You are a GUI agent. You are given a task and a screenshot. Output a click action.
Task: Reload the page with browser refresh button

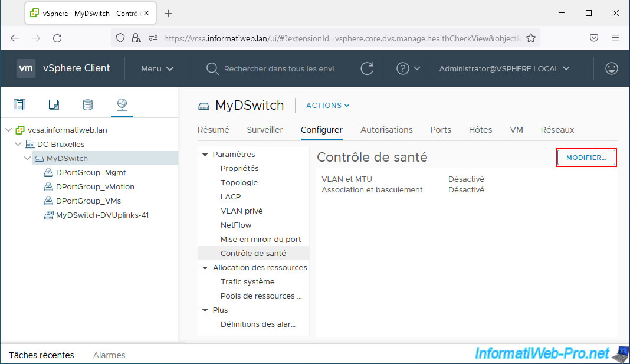(57, 38)
